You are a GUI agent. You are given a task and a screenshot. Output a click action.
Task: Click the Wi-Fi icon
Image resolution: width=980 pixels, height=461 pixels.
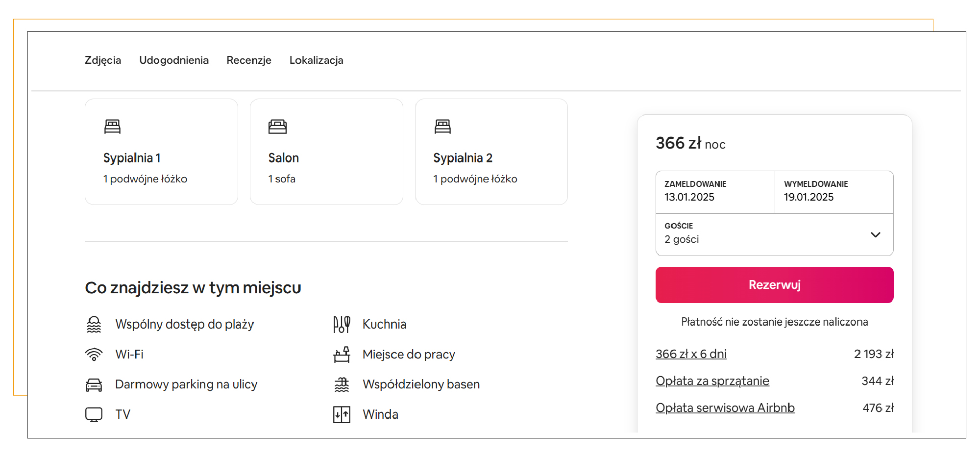coord(94,354)
